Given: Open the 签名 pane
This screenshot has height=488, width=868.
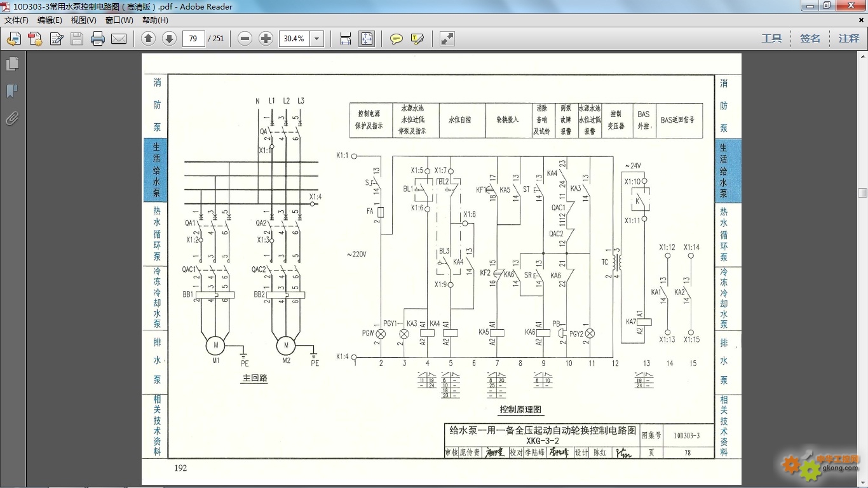Looking at the screenshot, I should 810,39.
